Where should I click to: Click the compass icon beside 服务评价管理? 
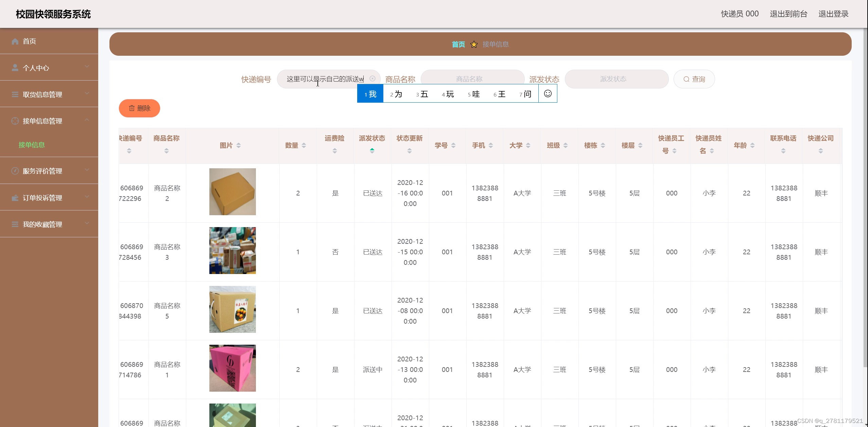(15, 171)
